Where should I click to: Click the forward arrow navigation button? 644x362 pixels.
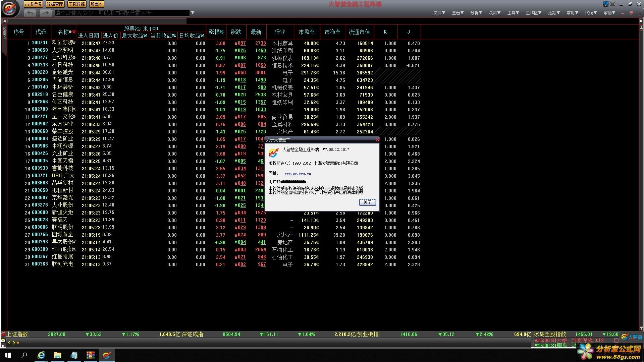pos(45,13)
